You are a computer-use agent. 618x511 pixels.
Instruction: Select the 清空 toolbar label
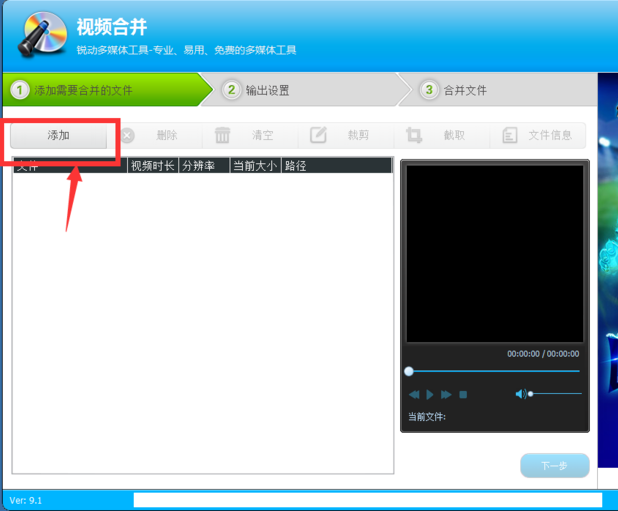262,136
